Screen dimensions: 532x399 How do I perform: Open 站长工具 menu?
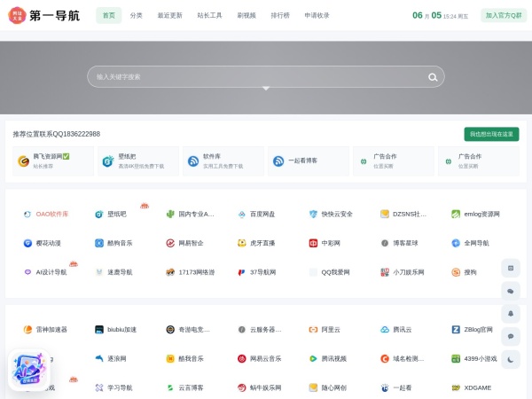209,15
